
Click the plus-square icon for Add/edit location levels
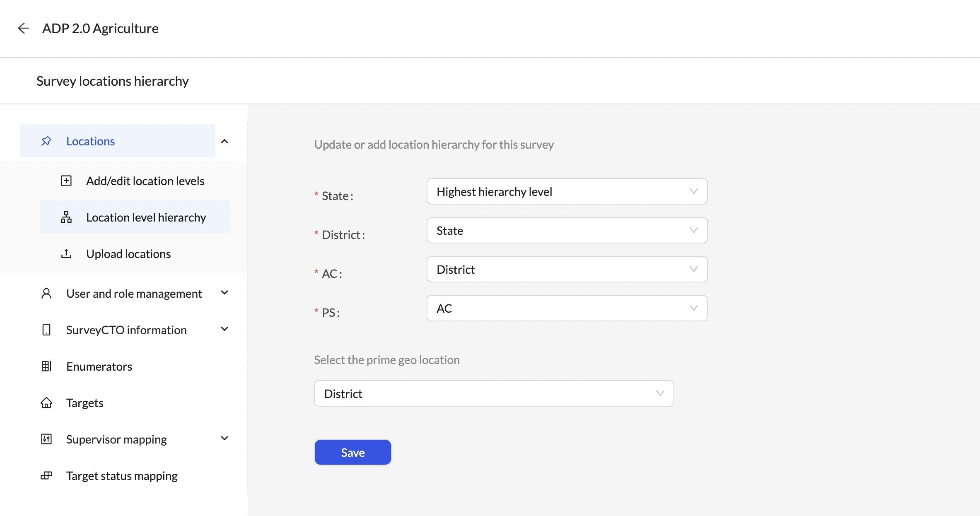(66, 181)
